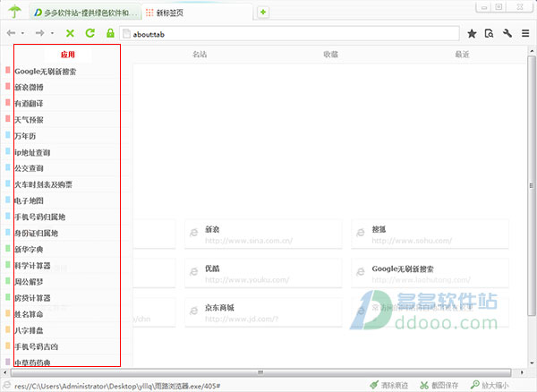Open the hamburger main menu
This screenshot has height=392, width=537.
[525, 33]
